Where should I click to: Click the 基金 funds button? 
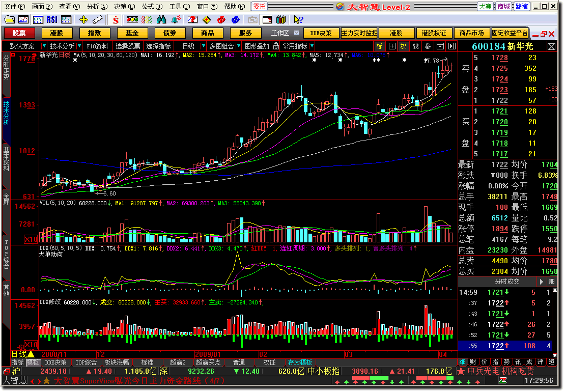[132, 33]
